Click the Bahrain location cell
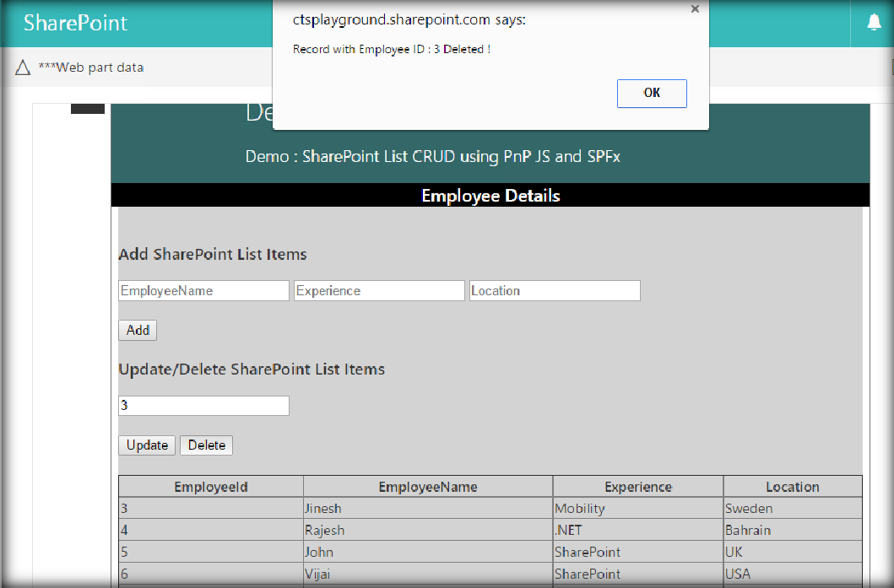Image resolution: width=894 pixels, height=588 pixels. point(793,531)
